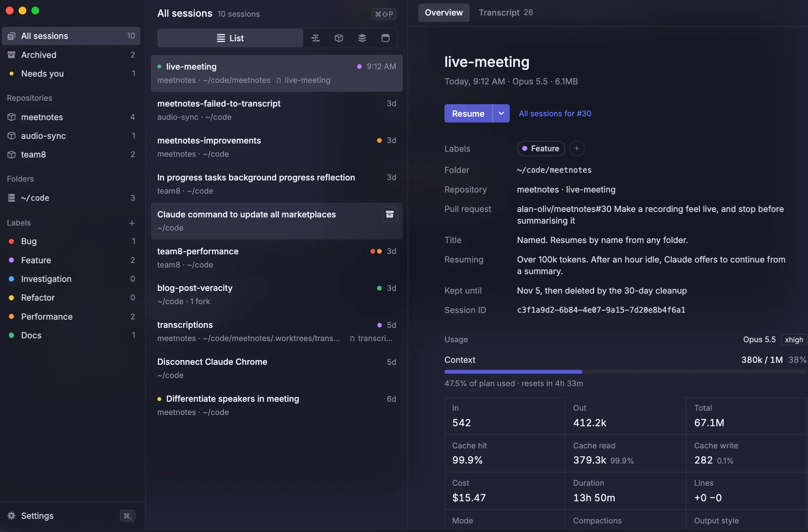Screen dimensions: 808x532
Task: Filter by the Feature label in sidebar
Action: tap(71, 260)
